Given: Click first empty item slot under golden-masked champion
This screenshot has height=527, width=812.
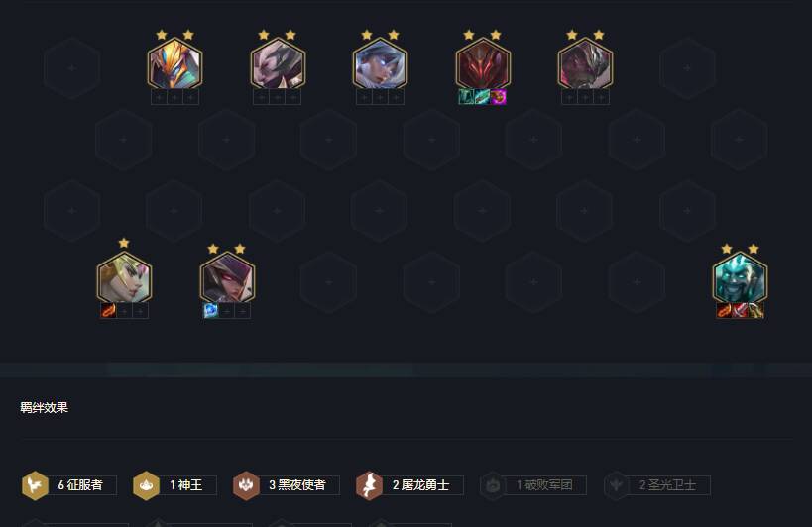Looking at the screenshot, I should coord(159,97).
